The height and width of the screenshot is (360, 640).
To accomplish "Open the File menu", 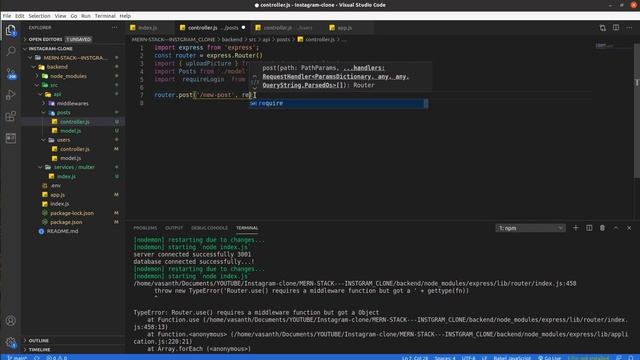I will click(x=7, y=16).
